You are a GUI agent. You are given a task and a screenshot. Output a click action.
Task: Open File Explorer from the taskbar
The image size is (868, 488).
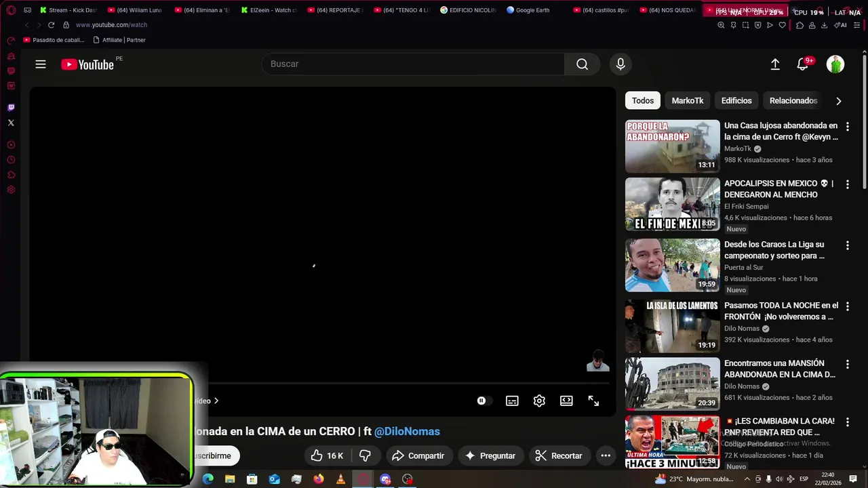pos(230,479)
